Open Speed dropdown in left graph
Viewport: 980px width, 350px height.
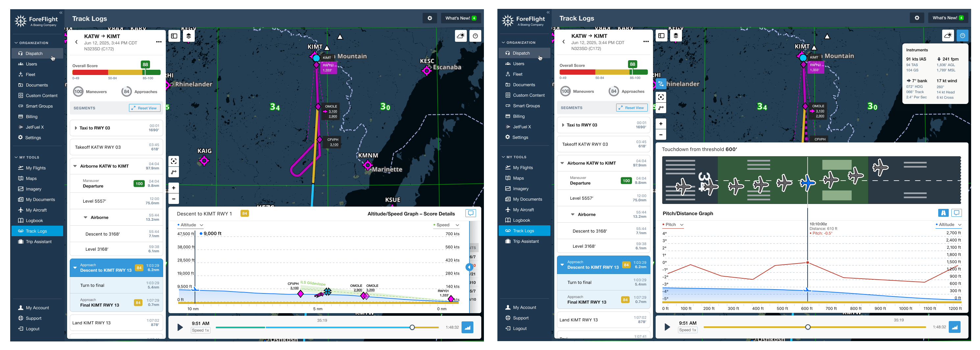pos(446,225)
